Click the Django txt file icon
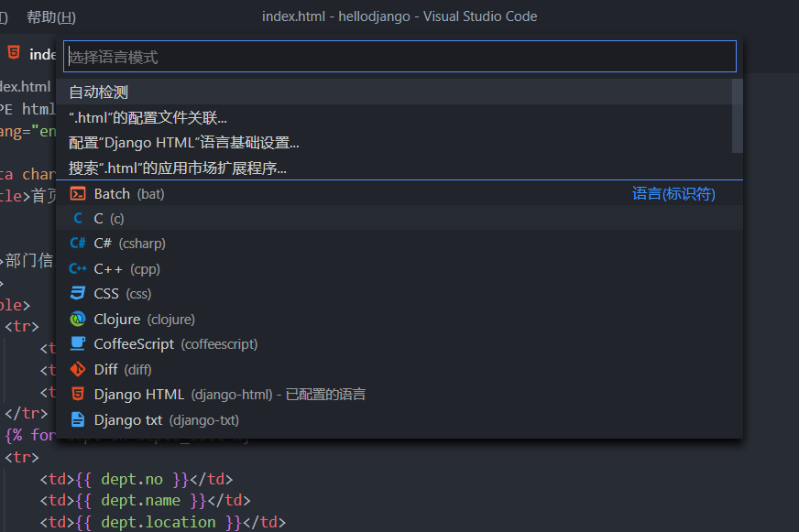 (78, 419)
